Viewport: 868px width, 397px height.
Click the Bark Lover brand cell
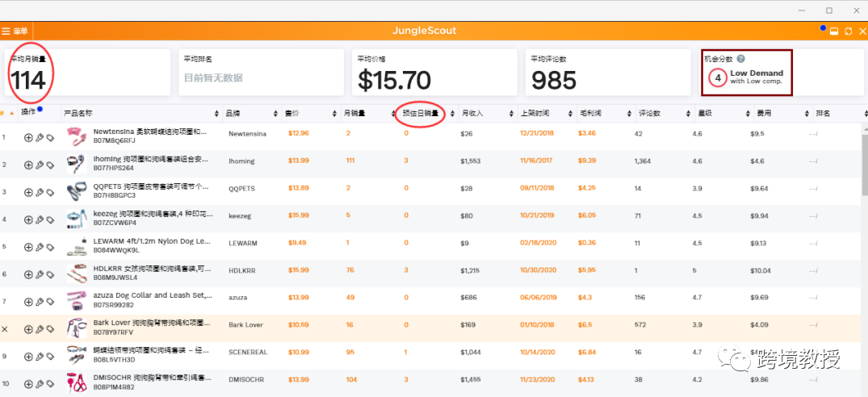click(x=245, y=324)
